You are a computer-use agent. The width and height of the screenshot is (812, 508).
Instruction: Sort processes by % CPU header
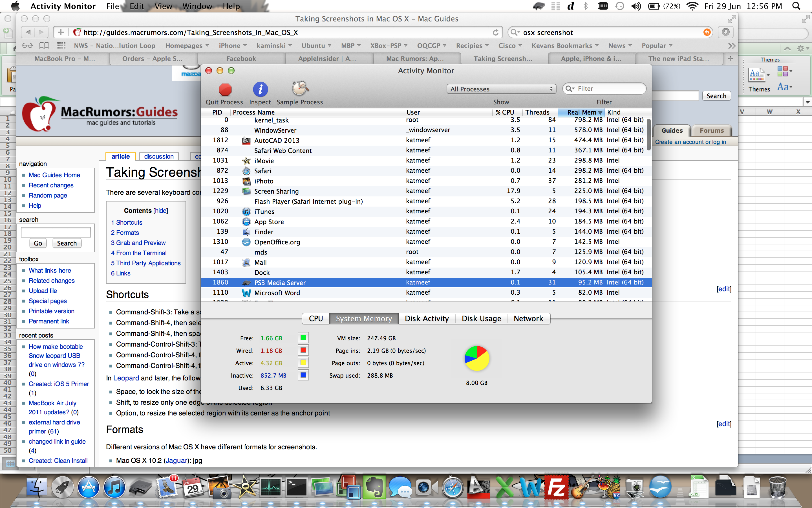pyautogui.click(x=505, y=112)
